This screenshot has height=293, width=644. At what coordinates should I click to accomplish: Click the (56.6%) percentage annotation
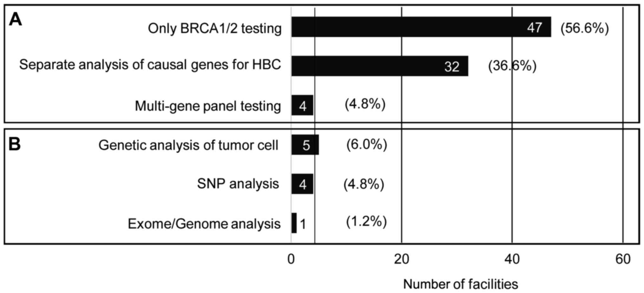pyautogui.click(x=584, y=28)
